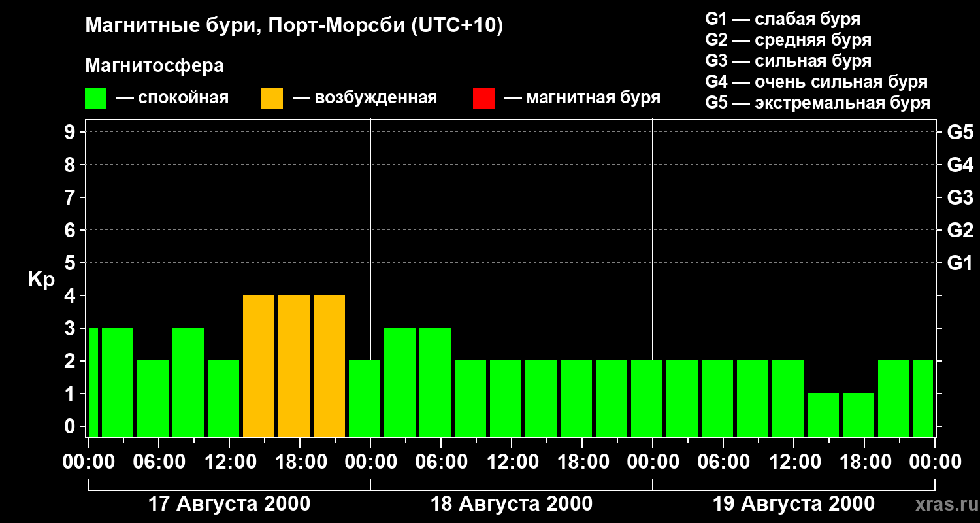980x523 pixels.
Task: Select the 'G4 — очень сильная буря' legend line
Action: tap(817, 82)
